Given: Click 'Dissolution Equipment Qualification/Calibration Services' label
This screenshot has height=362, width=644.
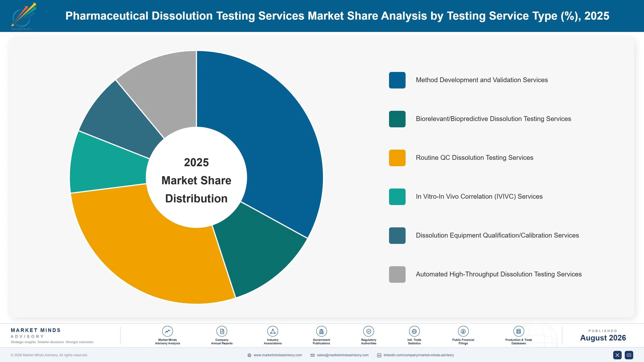Looking at the screenshot, I should (x=497, y=235).
